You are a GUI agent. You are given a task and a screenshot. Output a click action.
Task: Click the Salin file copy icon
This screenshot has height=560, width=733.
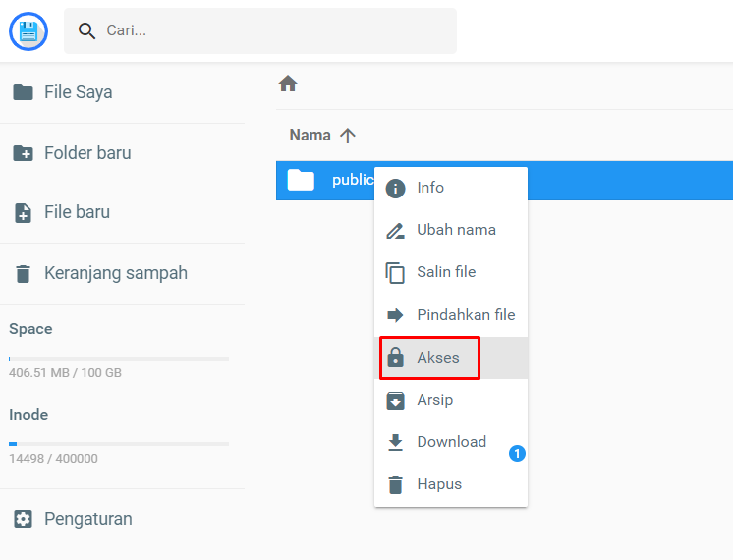tap(396, 273)
